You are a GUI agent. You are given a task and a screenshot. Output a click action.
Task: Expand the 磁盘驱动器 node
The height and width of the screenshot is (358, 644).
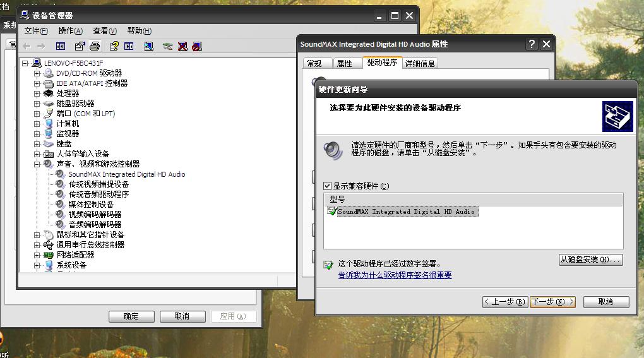[x=37, y=104]
